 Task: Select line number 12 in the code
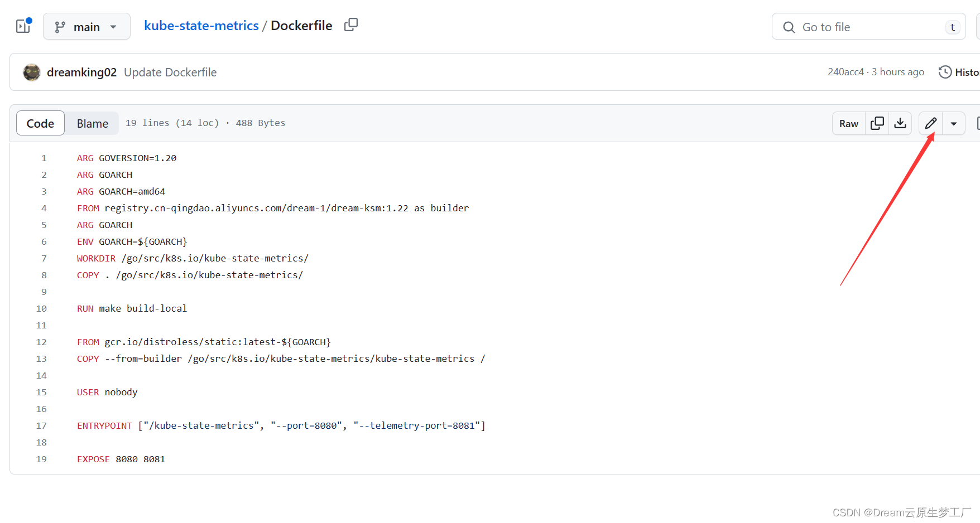[x=41, y=342]
